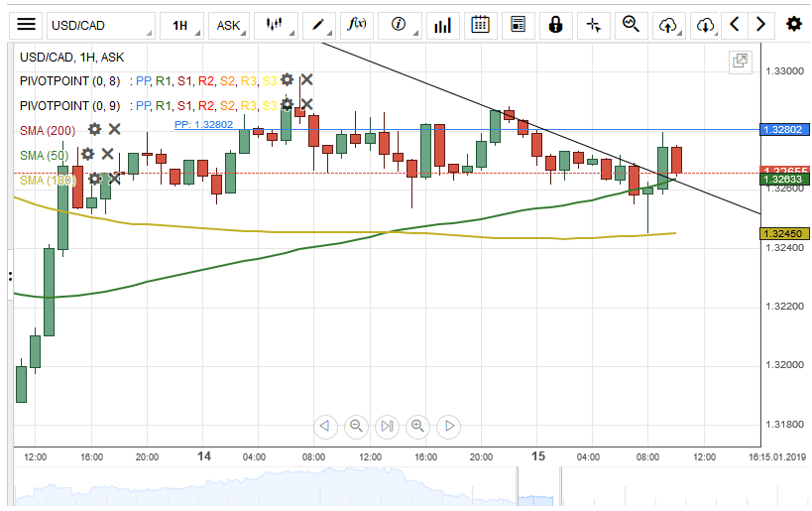Click the pop-out chart icon

[740, 62]
